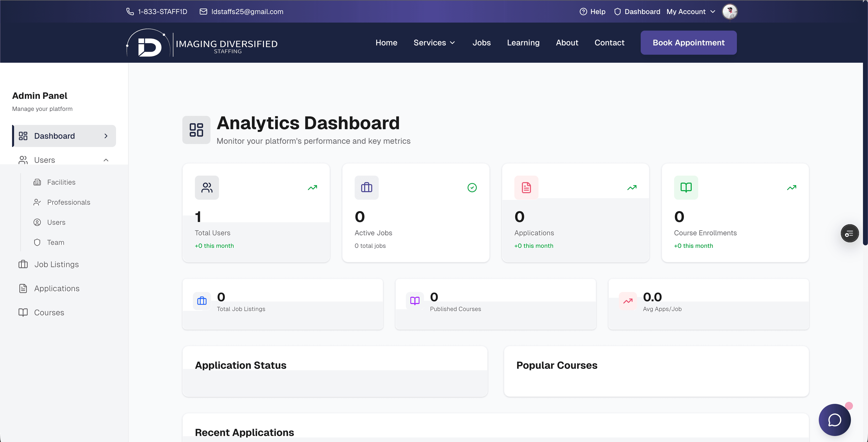Click the Course Enrollments book icon
Screen dimensions: 868x442
[x=686, y=187]
